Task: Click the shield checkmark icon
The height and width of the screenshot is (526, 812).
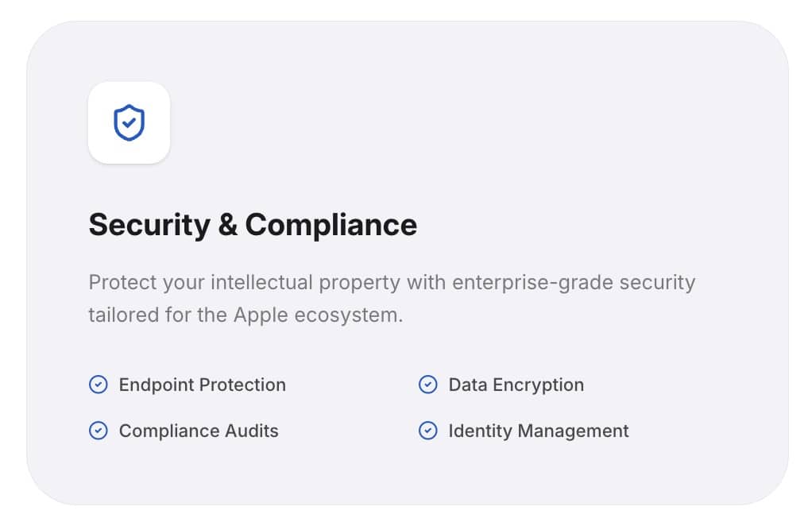Action: (129, 123)
